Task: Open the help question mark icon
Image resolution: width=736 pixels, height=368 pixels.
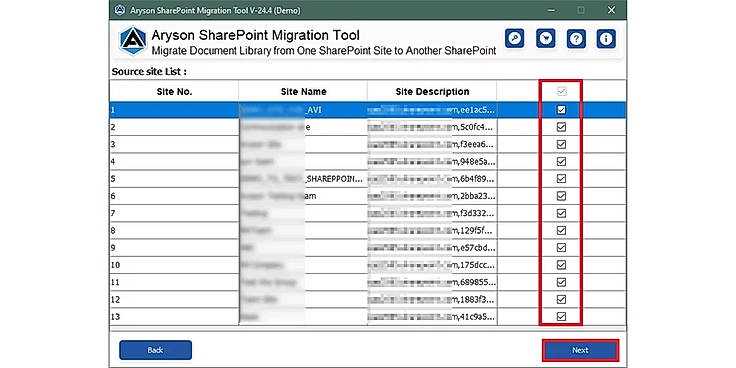Action: (x=576, y=39)
